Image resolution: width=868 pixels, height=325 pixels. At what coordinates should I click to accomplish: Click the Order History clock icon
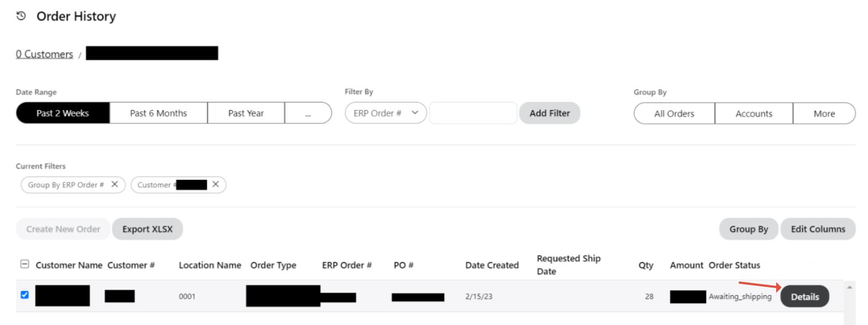[x=21, y=16]
